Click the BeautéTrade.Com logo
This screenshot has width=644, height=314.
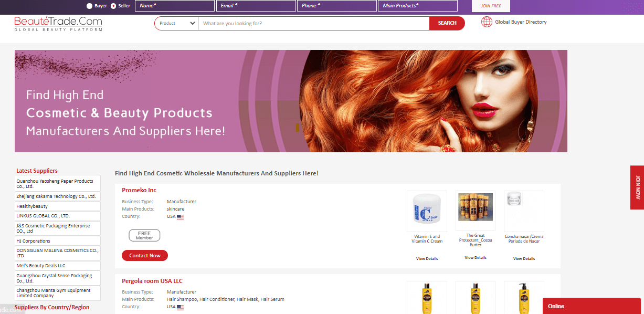58,23
